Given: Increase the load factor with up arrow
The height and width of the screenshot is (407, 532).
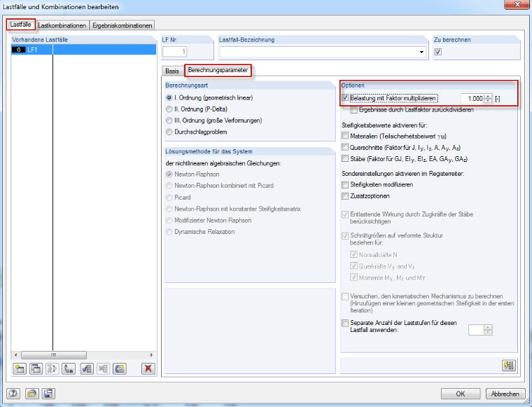Looking at the screenshot, I should coord(488,97).
